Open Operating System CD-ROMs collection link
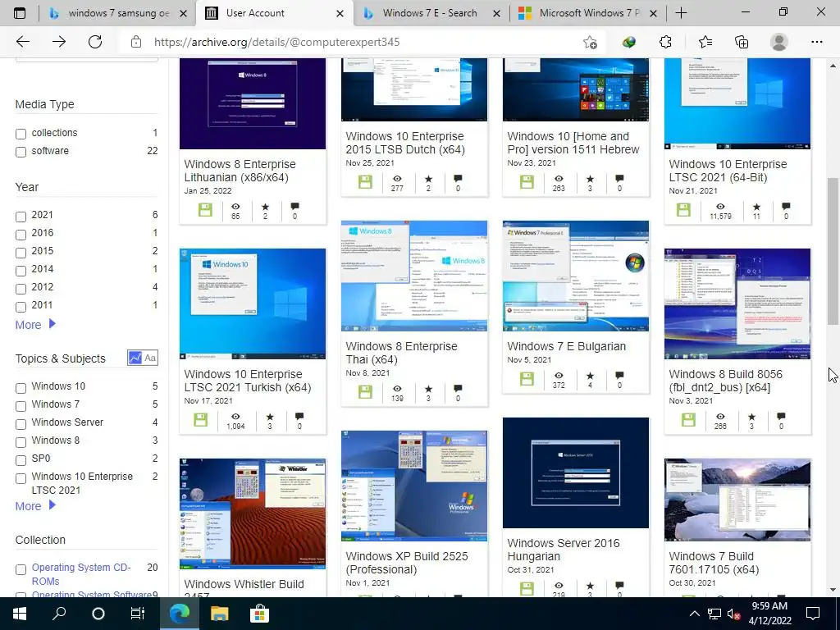 (x=81, y=573)
